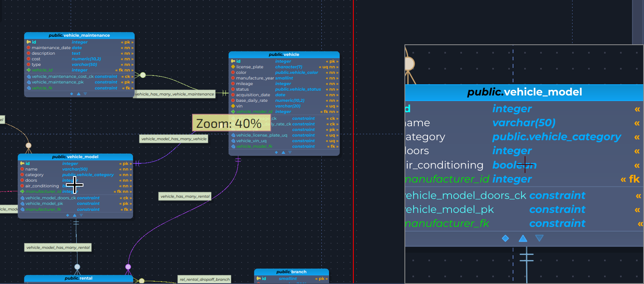Click the cost column in vehicle_maintenance table
This screenshot has width=644, height=284.
point(79,59)
